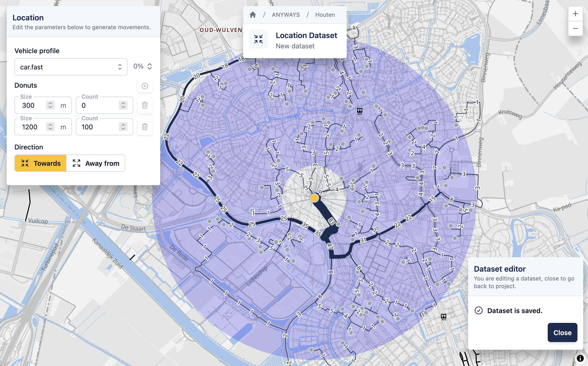Adjust the Size stepper for 300 m
Viewport: 588px width, 366px height.
[50, 105]
